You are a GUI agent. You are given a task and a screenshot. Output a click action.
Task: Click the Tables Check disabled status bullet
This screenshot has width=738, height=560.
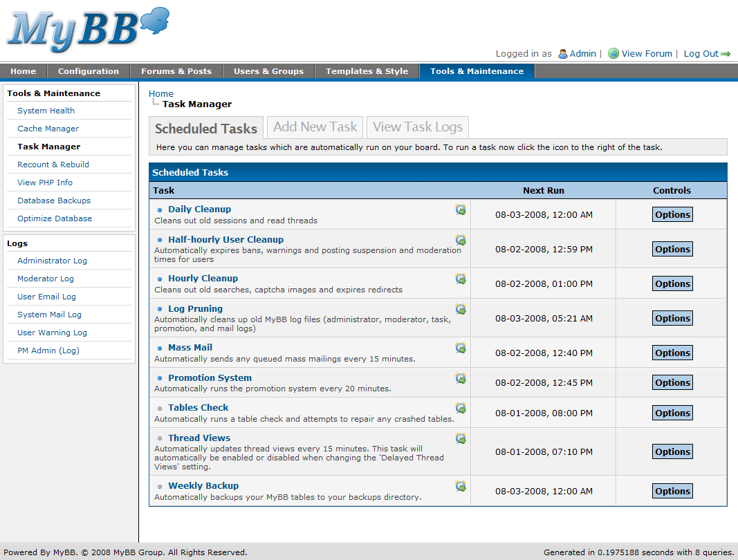pos(160,409)
